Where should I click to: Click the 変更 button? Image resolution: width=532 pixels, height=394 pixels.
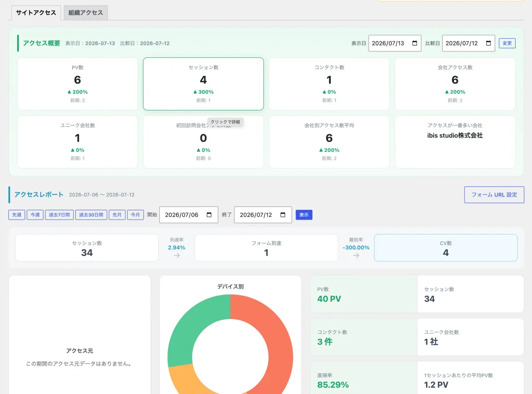point(507,43)
